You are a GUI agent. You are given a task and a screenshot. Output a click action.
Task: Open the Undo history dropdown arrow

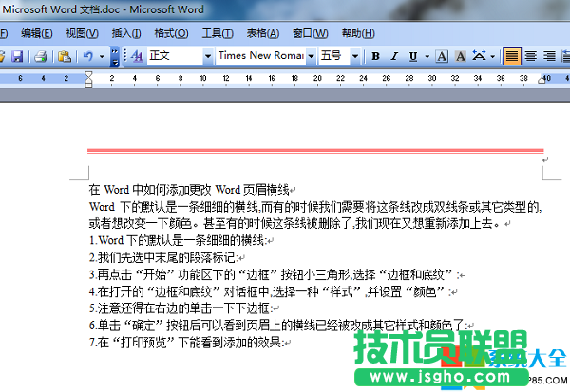pyautogui.click(x=102, y=57)
